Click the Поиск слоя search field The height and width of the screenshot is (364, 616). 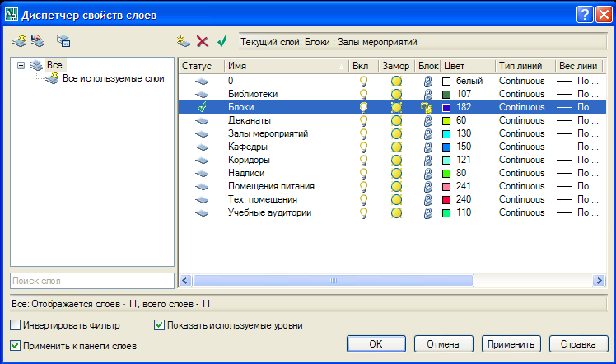92,281
